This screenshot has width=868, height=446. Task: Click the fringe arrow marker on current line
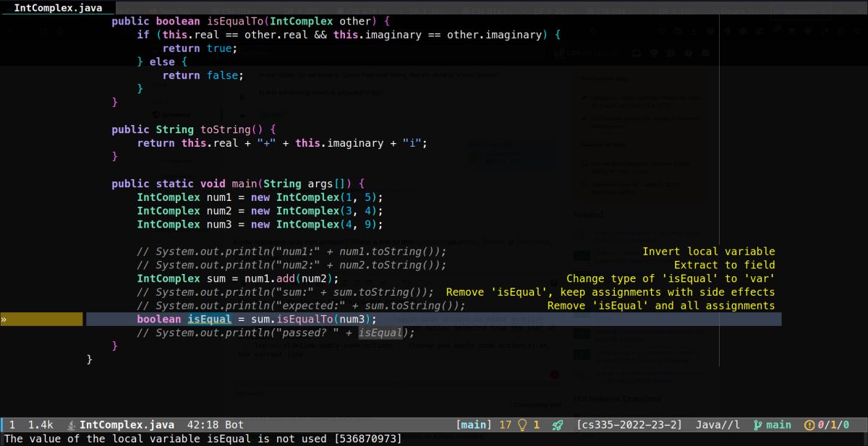pyautogui.click(x=4, y=319)
